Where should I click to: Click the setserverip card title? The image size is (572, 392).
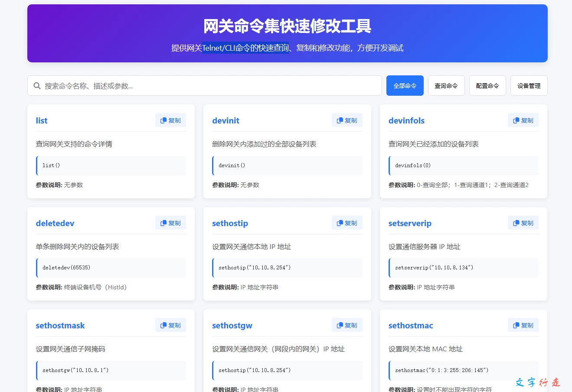(x=410, y=224)
